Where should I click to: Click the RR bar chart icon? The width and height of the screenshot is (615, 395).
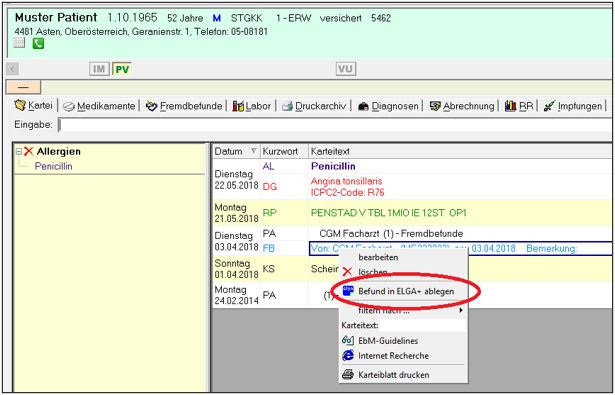point(510,106)
